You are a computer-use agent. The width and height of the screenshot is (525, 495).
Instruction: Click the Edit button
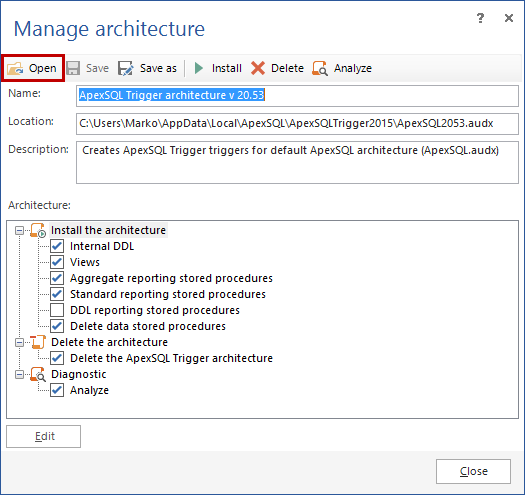(x=44, y=436)
